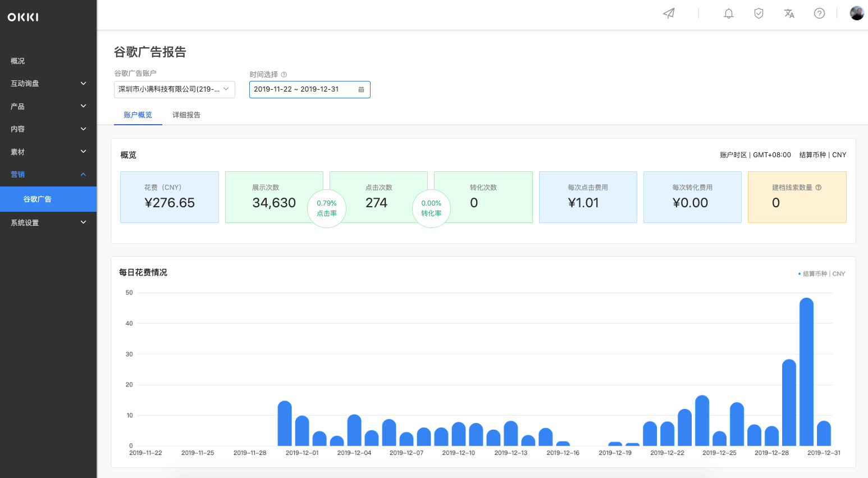This screenshot has height=478, width=868.
Task: Click the shield security icon
Action: [x=759, y=13]
